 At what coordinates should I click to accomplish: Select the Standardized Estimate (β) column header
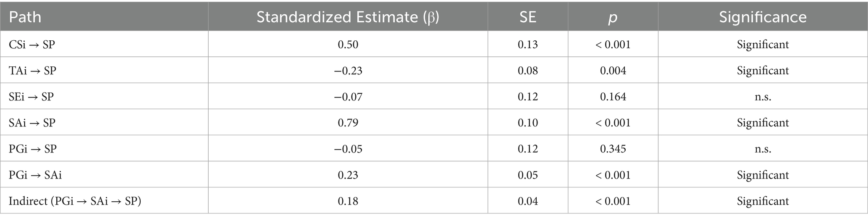[x=348, y=17]
